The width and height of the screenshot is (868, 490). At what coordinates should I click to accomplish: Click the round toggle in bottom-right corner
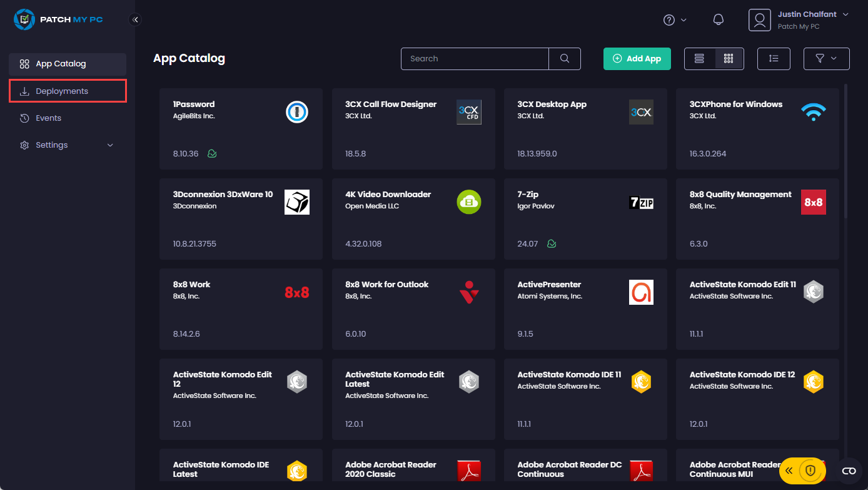tap(849, 471)
